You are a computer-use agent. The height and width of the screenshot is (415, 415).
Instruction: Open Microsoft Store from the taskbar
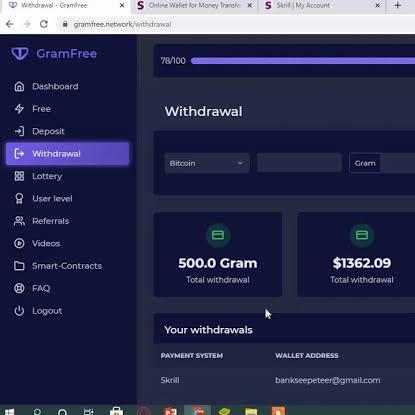[x=116, y=411]
